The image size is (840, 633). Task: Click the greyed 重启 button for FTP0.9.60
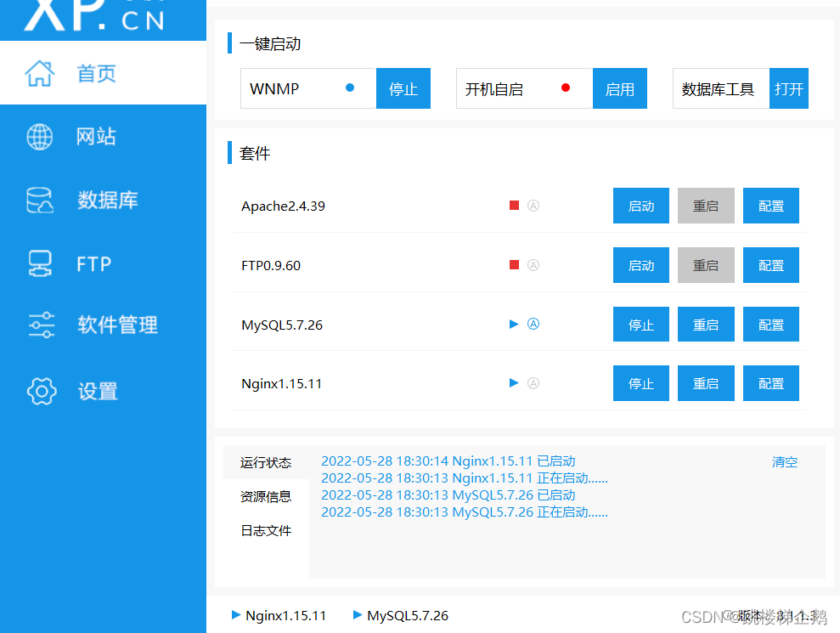706,265
